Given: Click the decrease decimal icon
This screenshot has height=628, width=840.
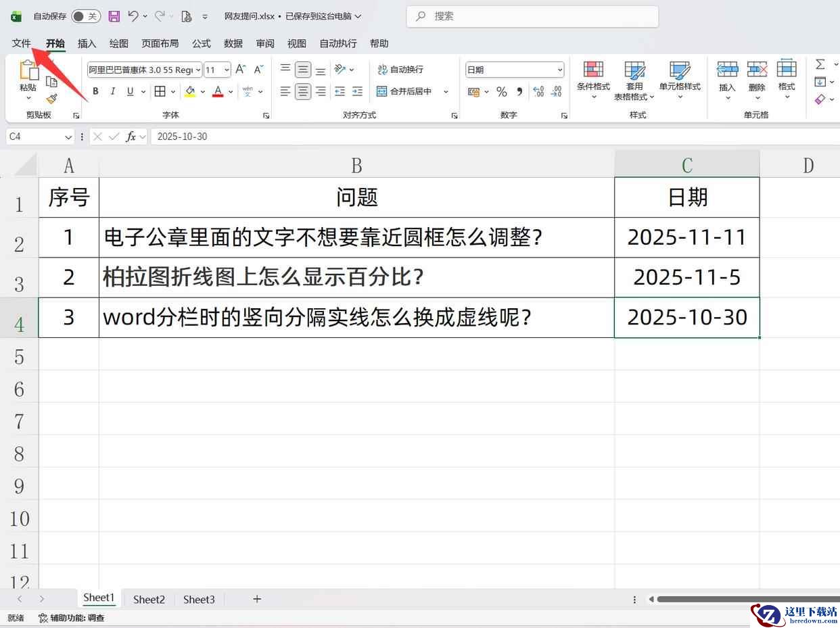Looking at the screenshot, I should point(557,91).
